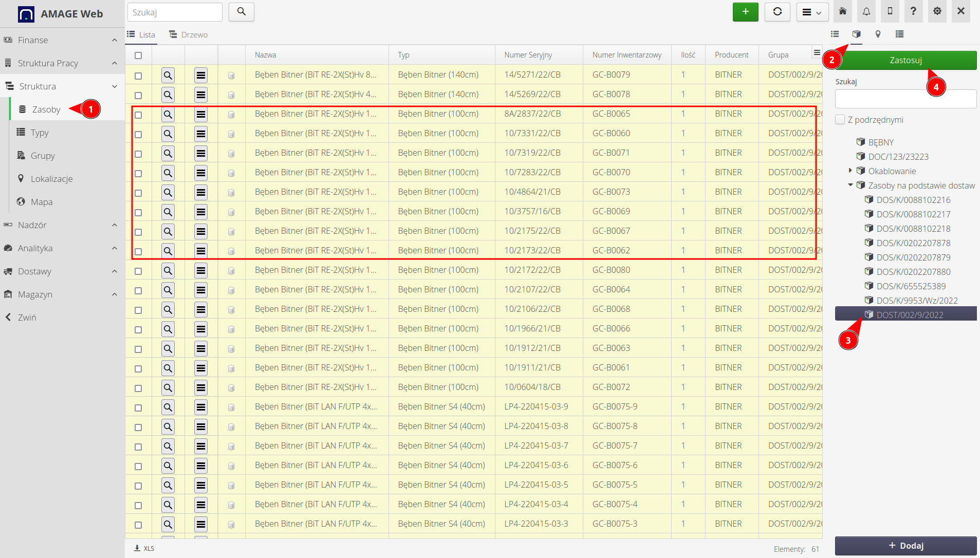Enable the Z podrzędnymi checkbox
980x558 pixels.
click(x=841, y=119)
